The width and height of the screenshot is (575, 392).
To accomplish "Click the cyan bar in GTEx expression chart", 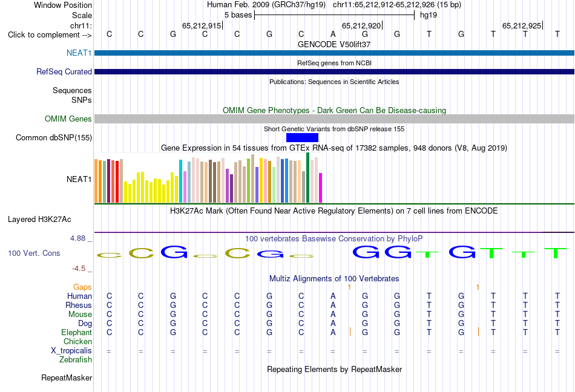I will (180, 181).
